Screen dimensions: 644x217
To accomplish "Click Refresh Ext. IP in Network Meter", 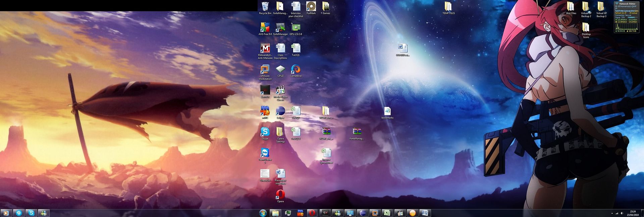I will pyautogui.click(x=621, y=13).
